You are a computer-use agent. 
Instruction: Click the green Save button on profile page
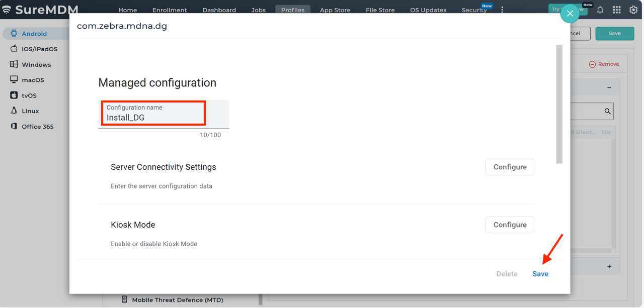pos(615,34)
